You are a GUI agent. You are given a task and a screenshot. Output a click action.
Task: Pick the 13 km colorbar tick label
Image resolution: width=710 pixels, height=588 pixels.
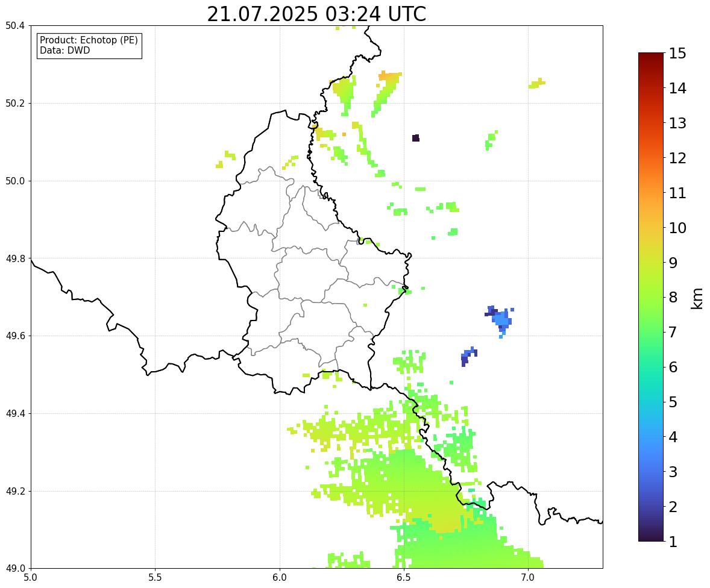click(x=677, y=123)
